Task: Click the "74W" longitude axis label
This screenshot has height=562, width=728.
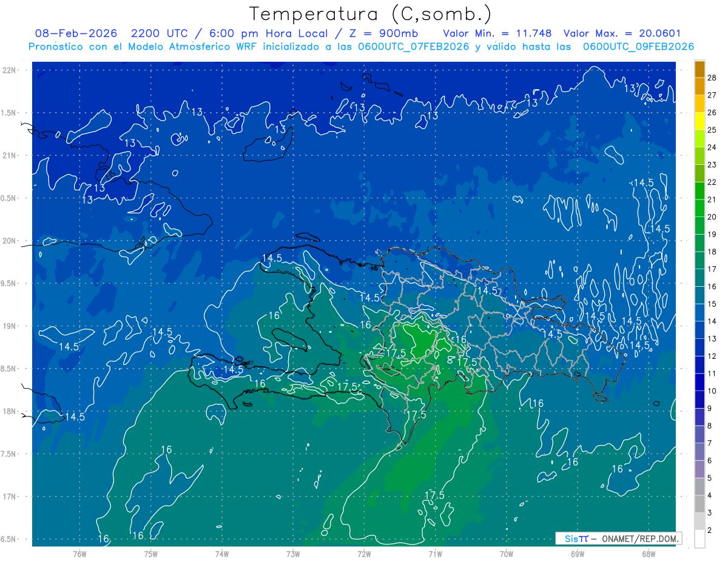Action: tap(222, 554)
